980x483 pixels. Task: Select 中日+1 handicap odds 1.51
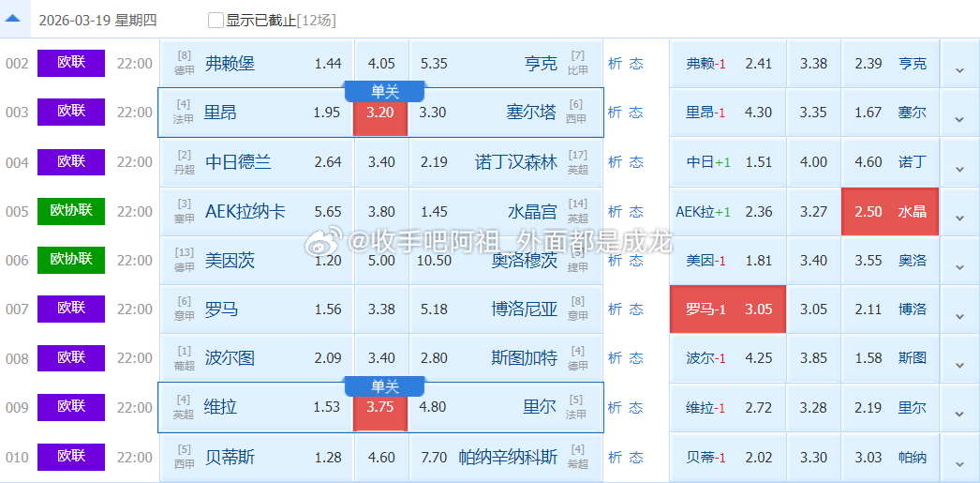(728, 162)
